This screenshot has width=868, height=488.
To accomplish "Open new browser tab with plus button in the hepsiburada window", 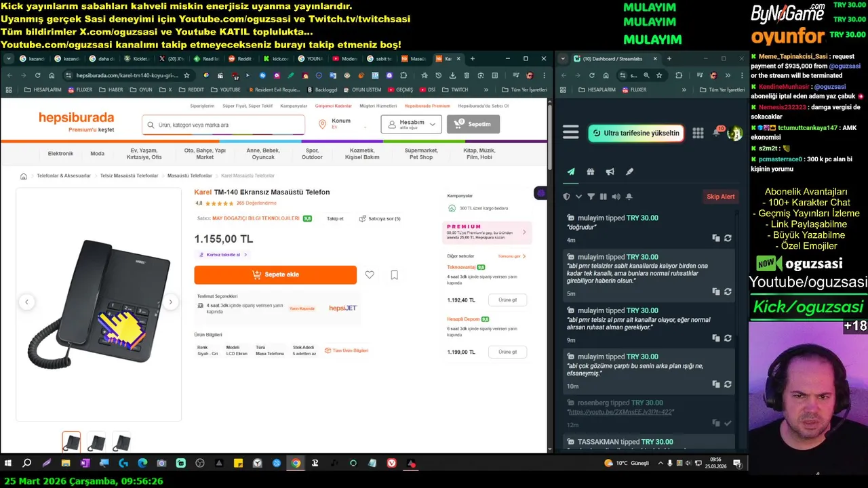I will pyautogui.click(x=472, y=59).
